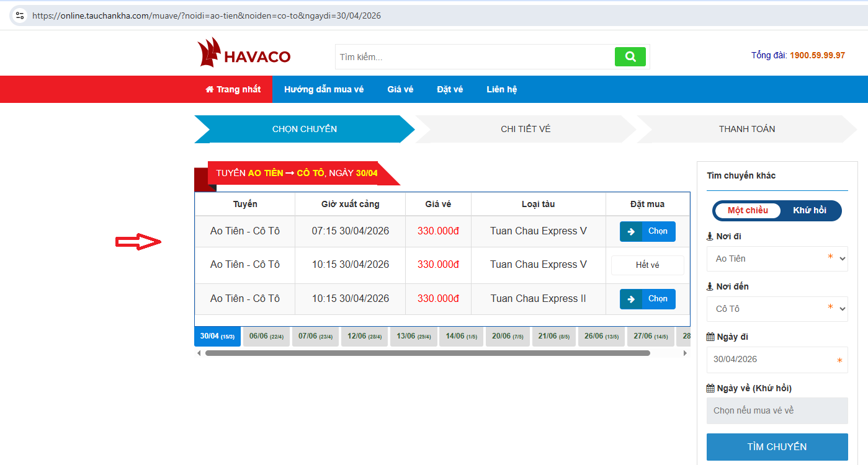Click the calendar icon beside Ngày đi
Screen dimensions: 868x465
coord(710,337)
